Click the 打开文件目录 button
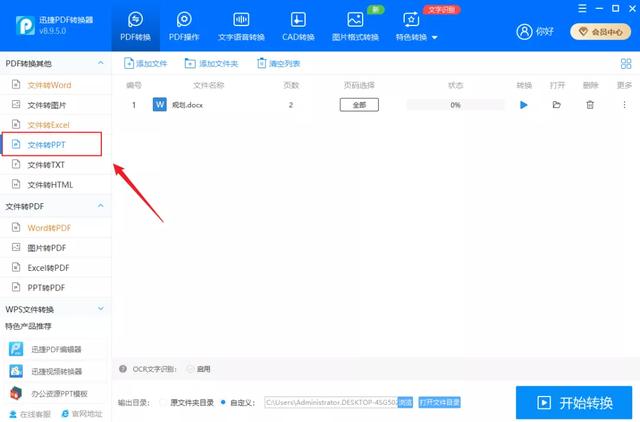 click(439, 402)
